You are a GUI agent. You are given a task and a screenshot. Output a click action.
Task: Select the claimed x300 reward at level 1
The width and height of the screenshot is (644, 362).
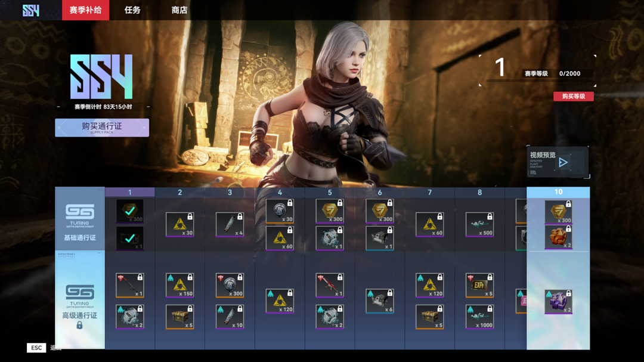[x=129, y=211]
